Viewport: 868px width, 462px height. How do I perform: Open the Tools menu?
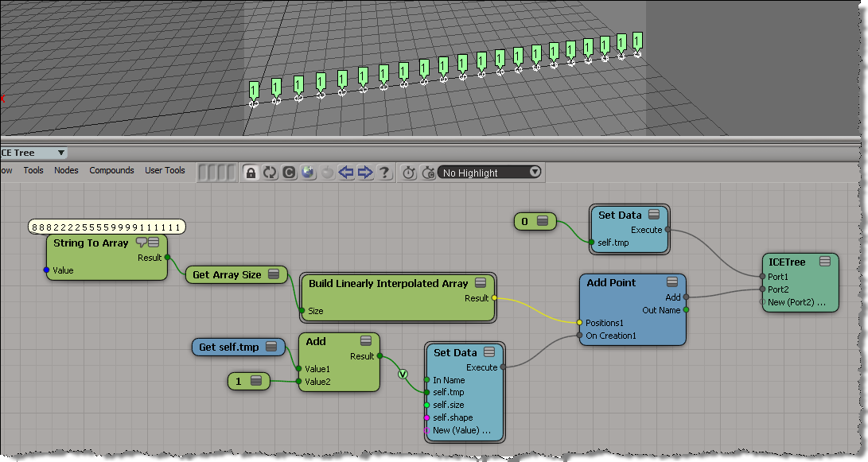pos(33,170)
